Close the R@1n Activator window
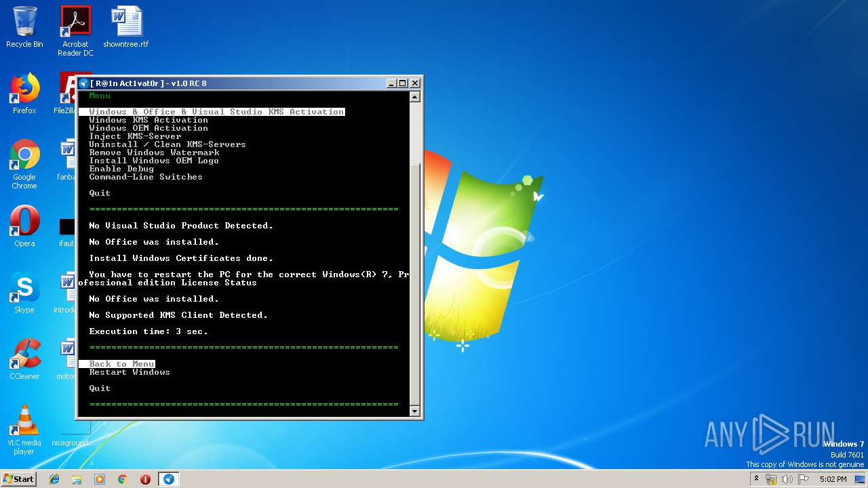868x488 pixels. [x=415, y=83]
